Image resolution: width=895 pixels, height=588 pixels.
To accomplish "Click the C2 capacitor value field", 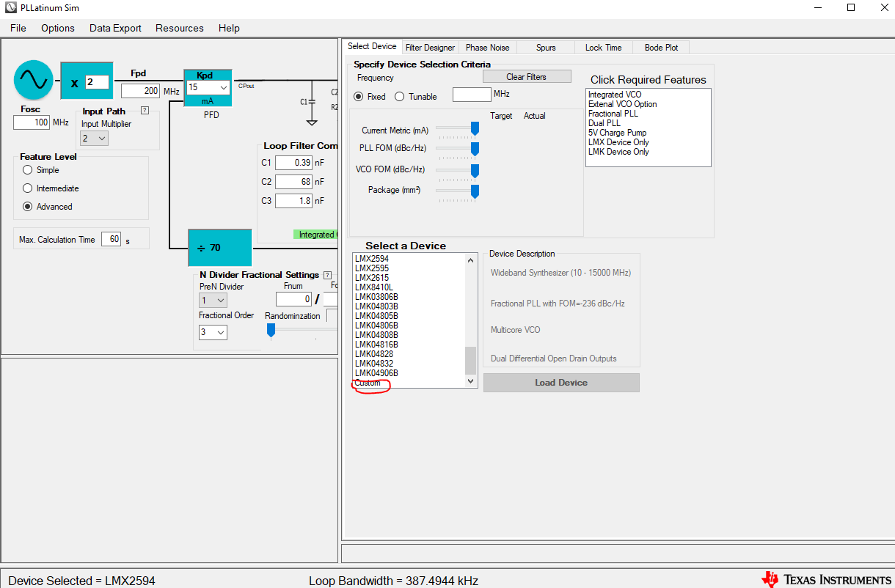I will pyautogui.click(x=294, y=182).
